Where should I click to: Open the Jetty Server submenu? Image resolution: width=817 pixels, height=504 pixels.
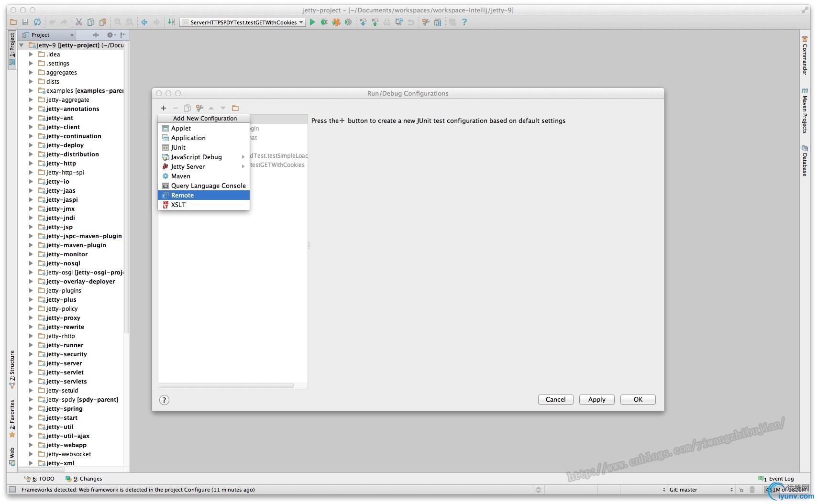pyautogui.click(x=204, y=166)
